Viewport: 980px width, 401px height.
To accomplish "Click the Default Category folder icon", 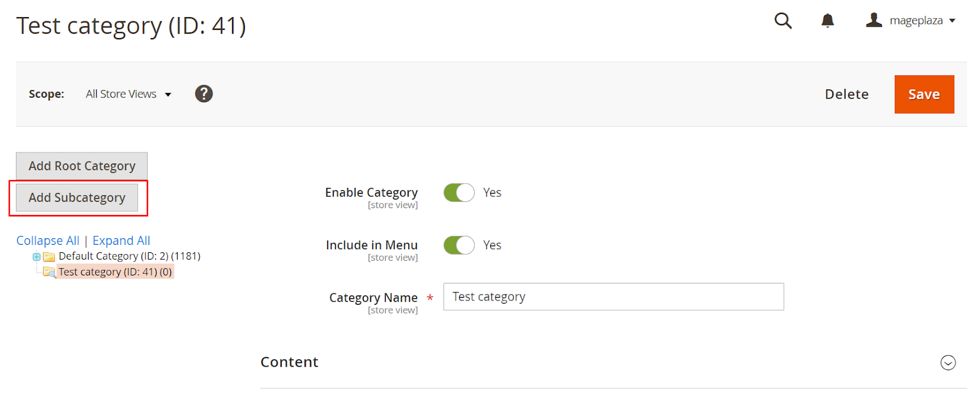I will [x=49, y=257].
